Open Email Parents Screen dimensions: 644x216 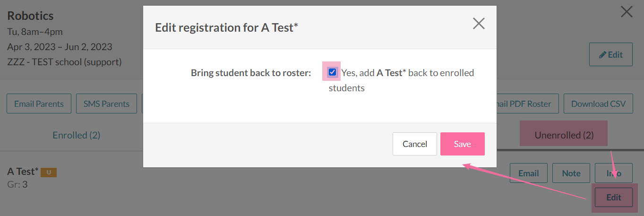click(39, 104)
